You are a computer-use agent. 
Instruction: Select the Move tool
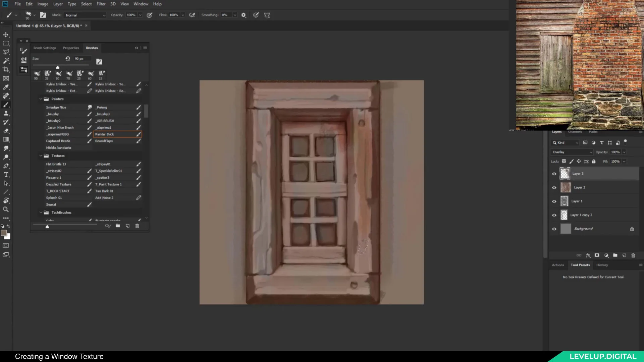(x=6, y=35)
